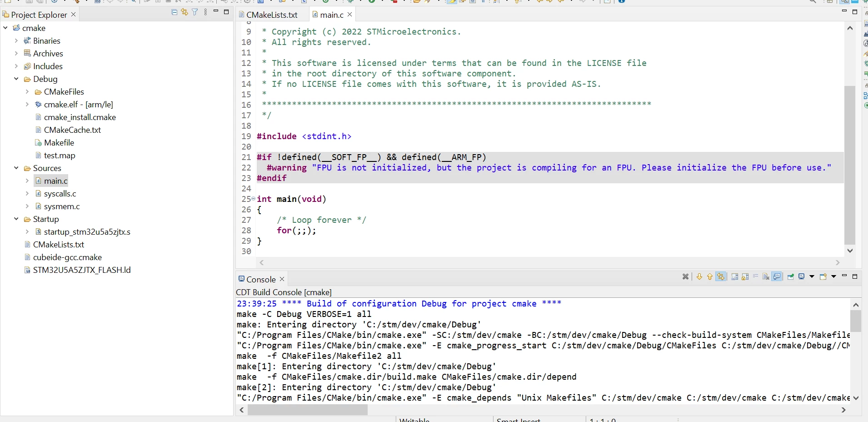This screenshot has height=422, width=868.
Task: Click the syscalls.c file icon
Action: 38,193
